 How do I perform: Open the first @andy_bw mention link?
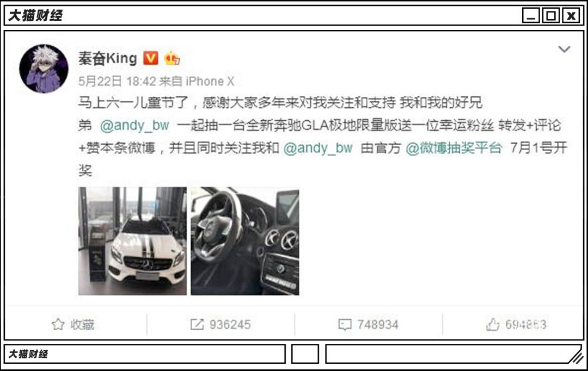click(134, 125)
